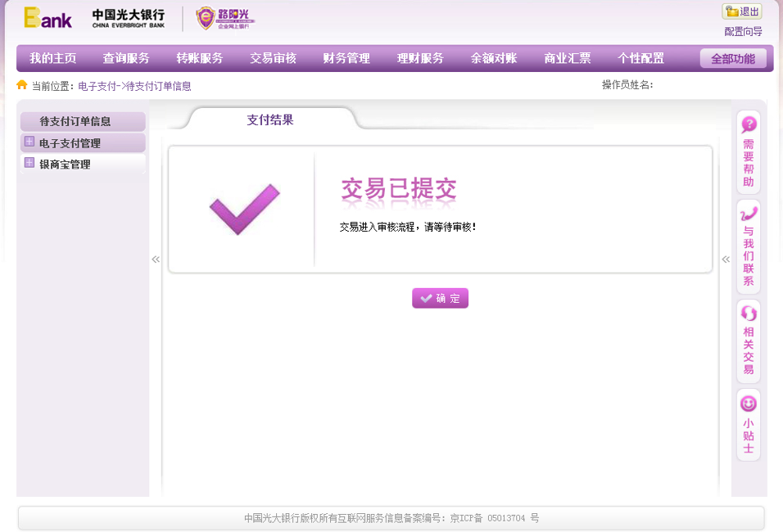Click the 交易已提交 heading
Viewport: 783px width, 532px height.
tap(399, 189)
